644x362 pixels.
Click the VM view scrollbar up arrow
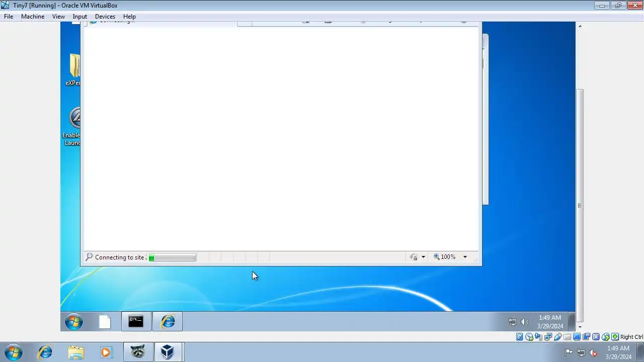click(x=580, y=26)
